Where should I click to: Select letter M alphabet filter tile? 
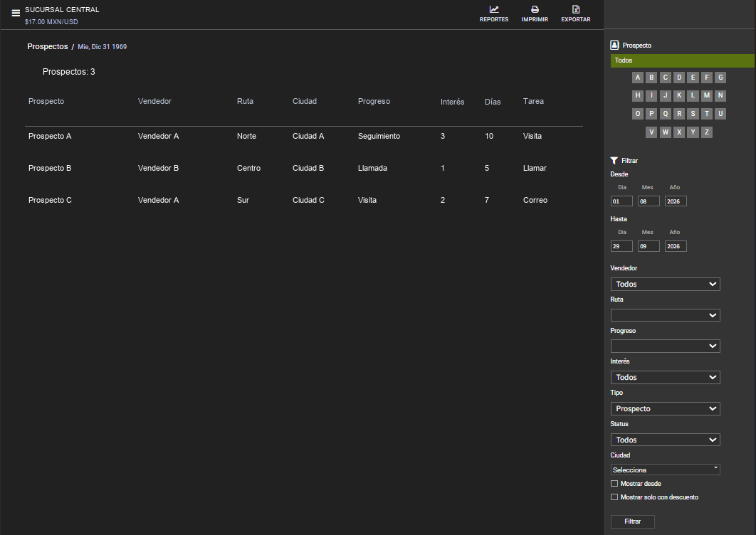click(x=706, y=95)
